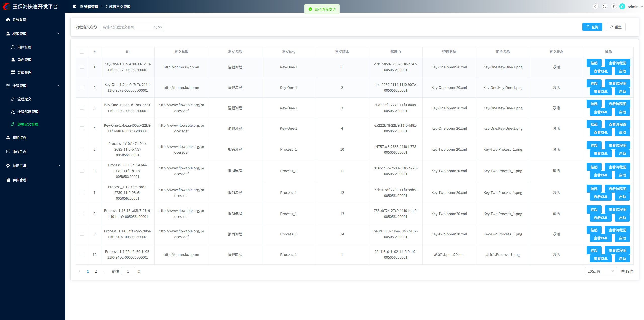Open 用户管理 in sidebar
This screenshot has width=644, height=320.
pyautogui.click(x=24, y=47)
